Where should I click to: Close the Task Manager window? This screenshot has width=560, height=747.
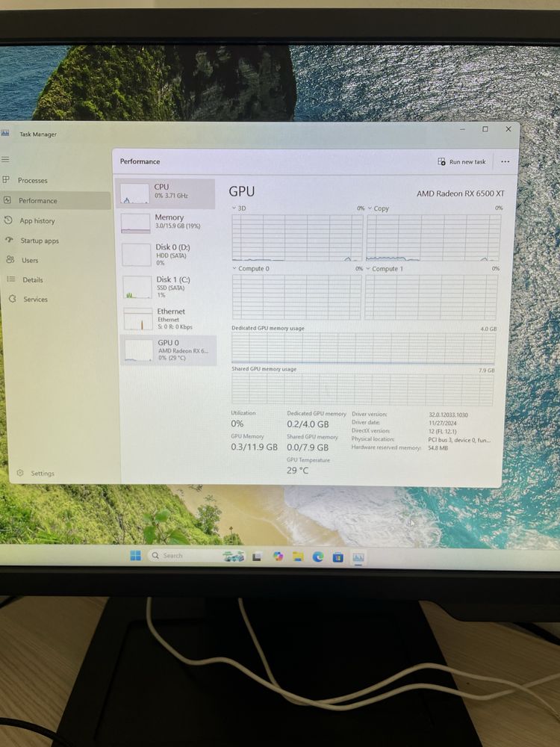coord(508,129)
